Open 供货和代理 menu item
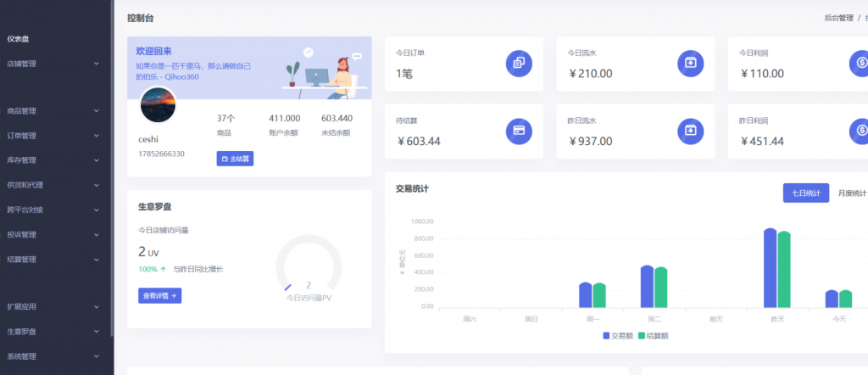Screen dimensions: 868x375 (25, 185)
